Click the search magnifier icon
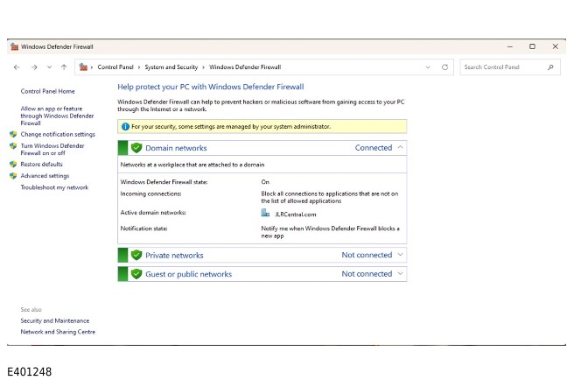 [x=550, y=67]
